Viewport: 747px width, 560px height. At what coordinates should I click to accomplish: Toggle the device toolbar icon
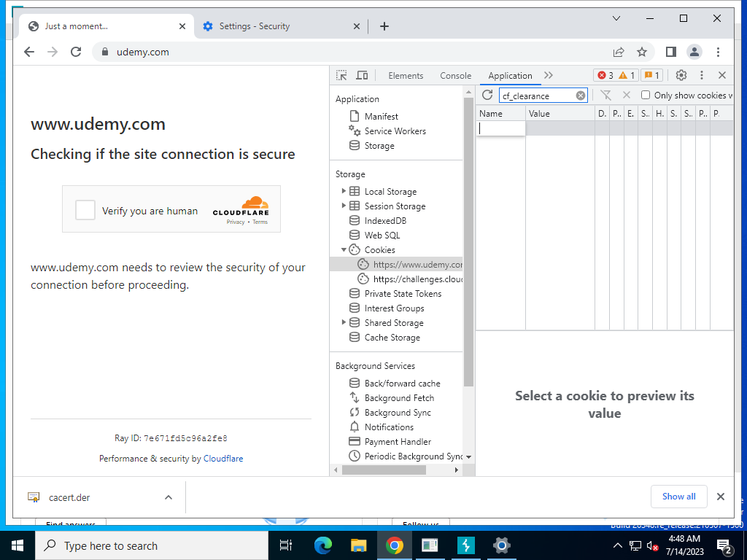pyautogui.click(x=362, y=75)
